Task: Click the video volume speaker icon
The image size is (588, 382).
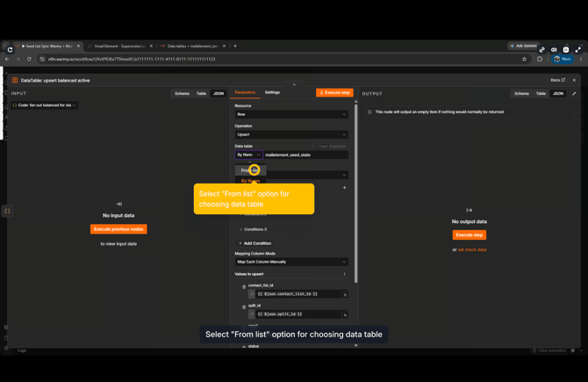Action: tap(554, 49)
